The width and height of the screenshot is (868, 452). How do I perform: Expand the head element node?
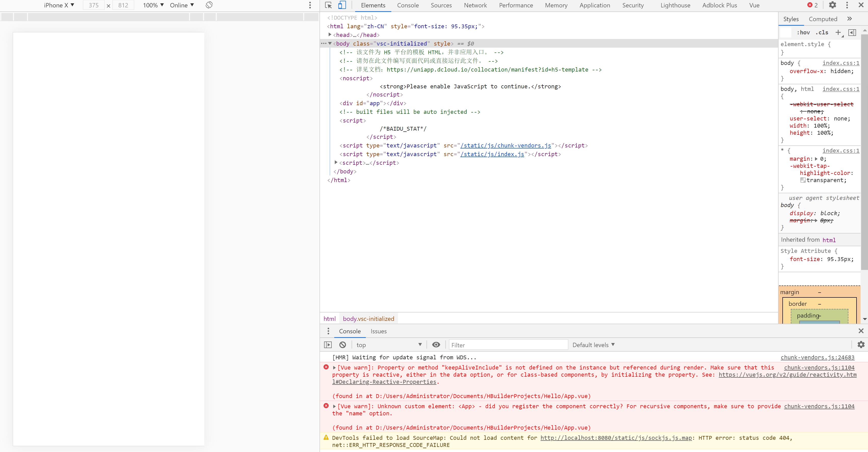point(330,35)
